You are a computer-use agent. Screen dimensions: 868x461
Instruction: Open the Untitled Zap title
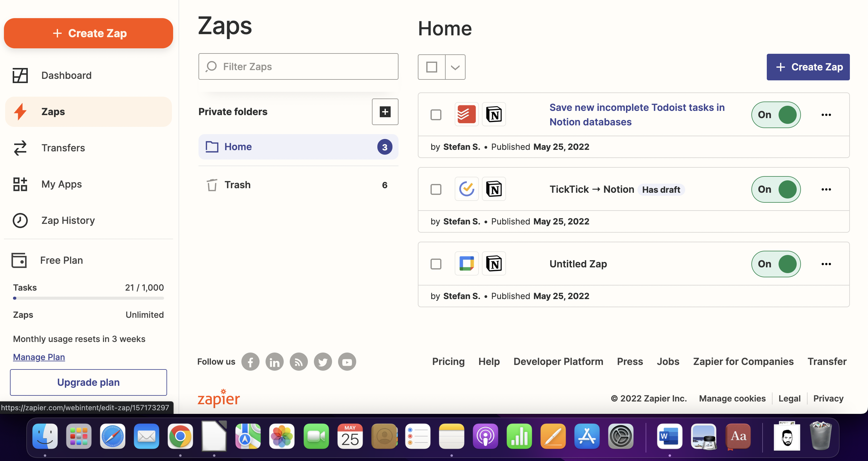(578, 264)
